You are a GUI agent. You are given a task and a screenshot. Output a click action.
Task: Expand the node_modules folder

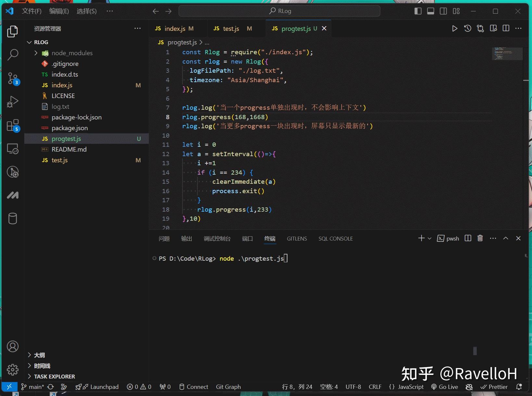point(36,53)
